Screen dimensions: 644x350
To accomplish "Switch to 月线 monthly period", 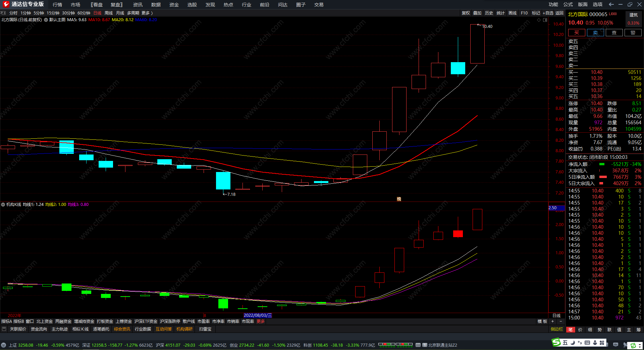I will point(120,13).
